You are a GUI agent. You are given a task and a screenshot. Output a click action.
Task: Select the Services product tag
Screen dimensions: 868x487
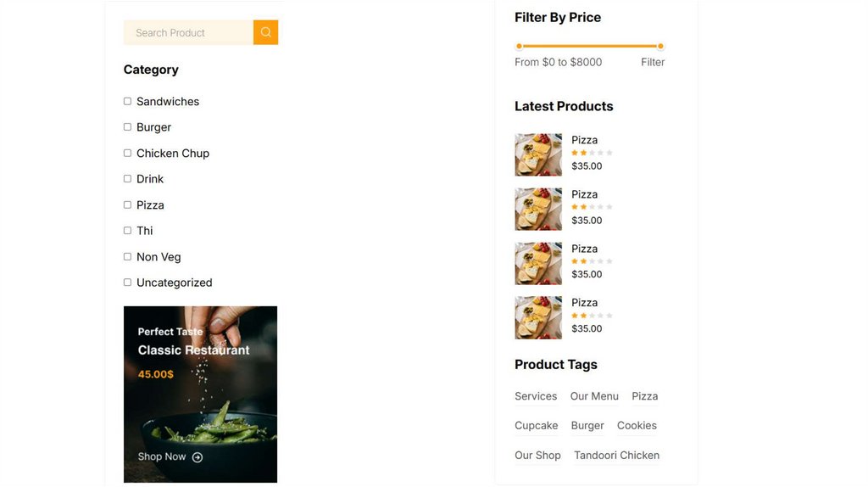tap(536, 396)
